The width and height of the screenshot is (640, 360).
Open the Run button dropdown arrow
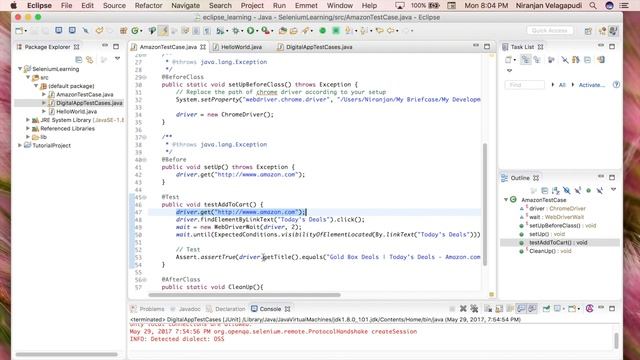257,31
